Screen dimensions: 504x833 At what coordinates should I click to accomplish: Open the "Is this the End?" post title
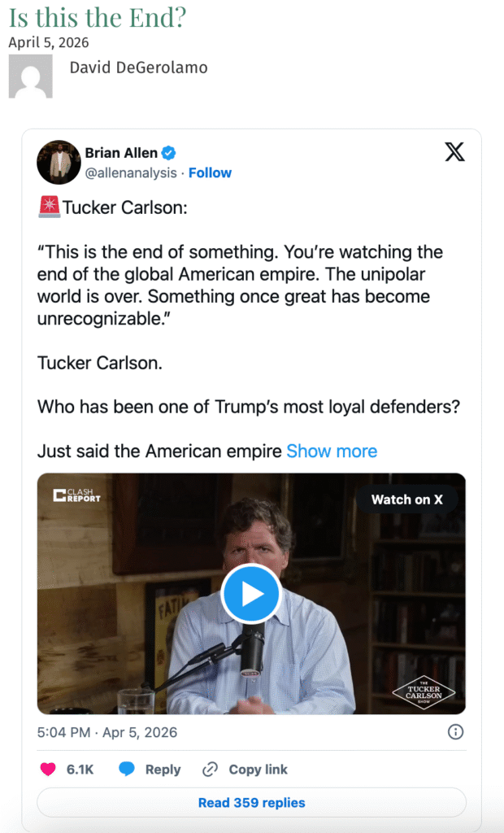(98, 16)
